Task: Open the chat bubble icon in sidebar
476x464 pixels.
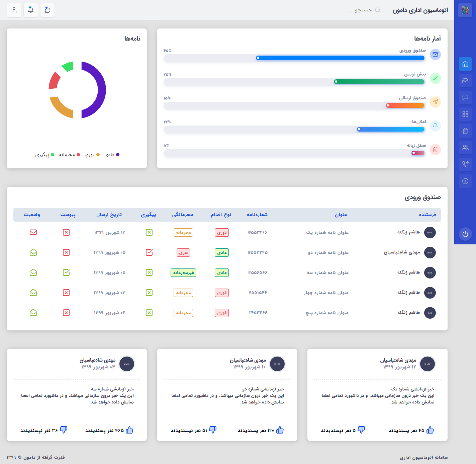Action: [x=465, y=97]
